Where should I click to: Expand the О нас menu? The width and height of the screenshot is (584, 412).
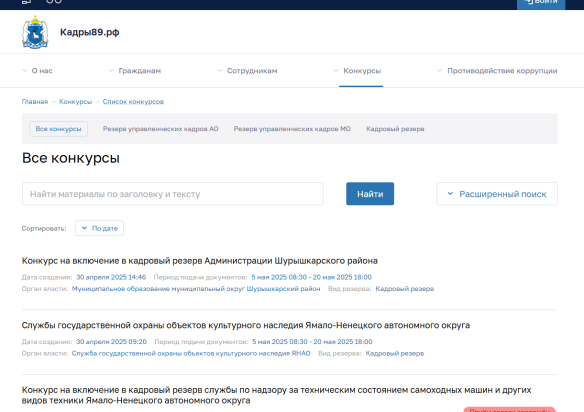[x=37, y=71]
